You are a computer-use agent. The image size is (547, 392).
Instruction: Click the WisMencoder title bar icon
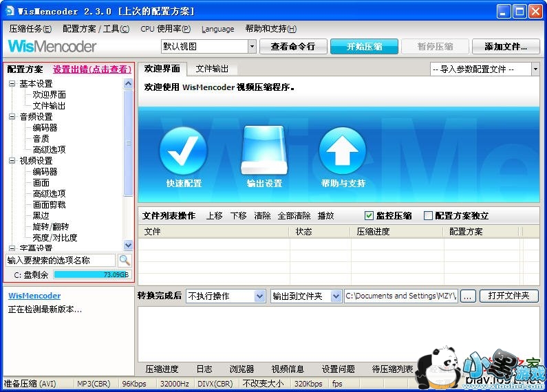point(10,10)
